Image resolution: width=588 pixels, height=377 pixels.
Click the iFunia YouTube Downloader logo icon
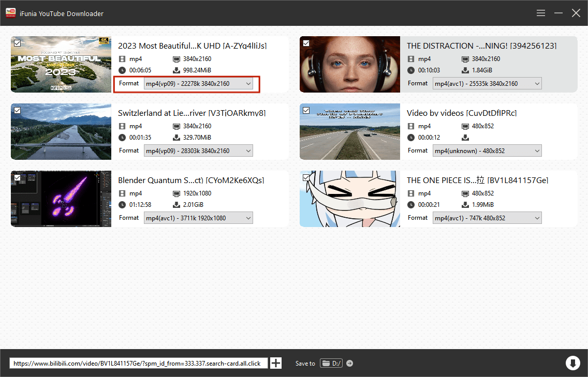[x=10, y=13]
